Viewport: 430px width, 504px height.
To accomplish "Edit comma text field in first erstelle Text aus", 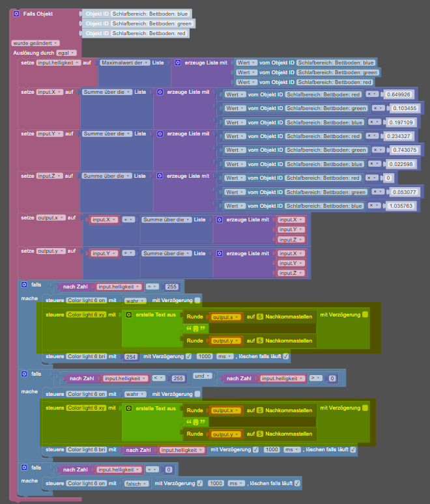I will coord(195,328).
